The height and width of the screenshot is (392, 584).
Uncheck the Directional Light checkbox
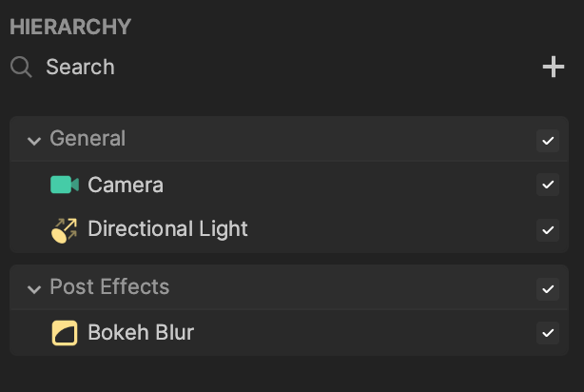click(x=548, y=230)
